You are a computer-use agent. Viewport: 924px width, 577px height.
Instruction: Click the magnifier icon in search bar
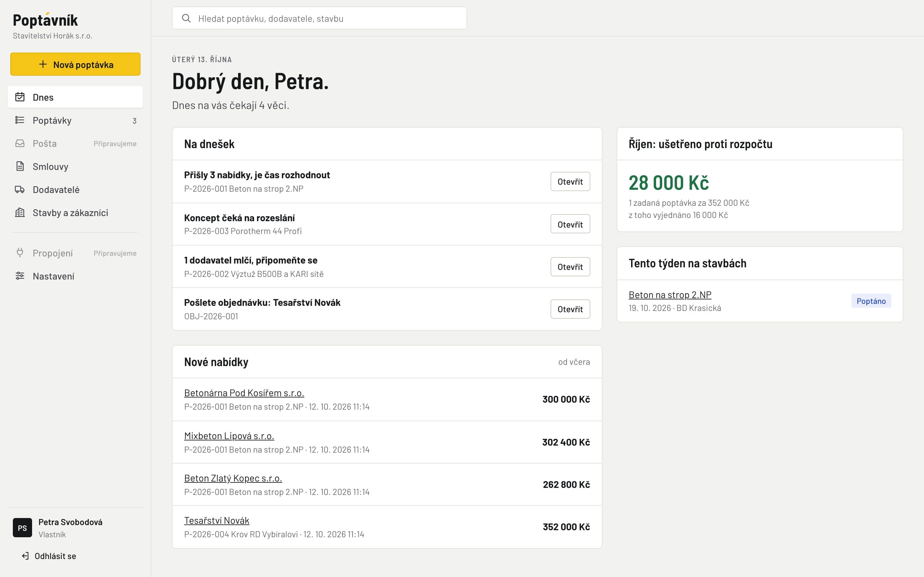pos(186,18)
